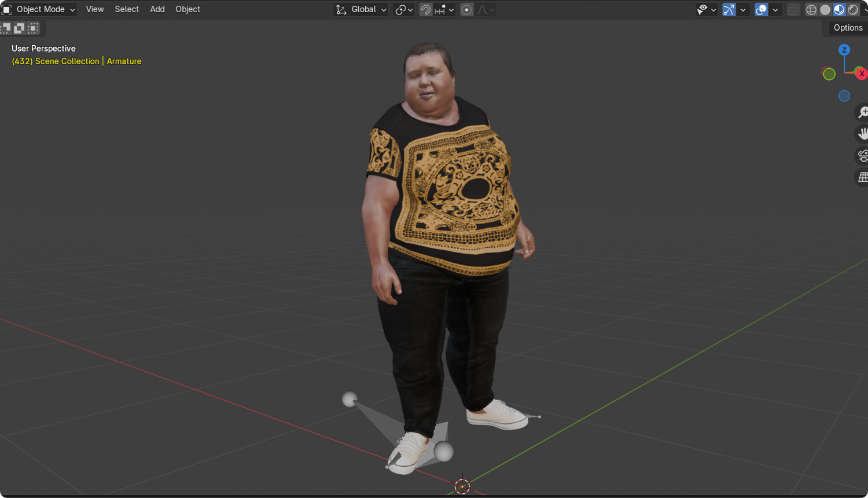Open the Object Mode dropdown
The image size is (868, 498).
coord(39,9)
